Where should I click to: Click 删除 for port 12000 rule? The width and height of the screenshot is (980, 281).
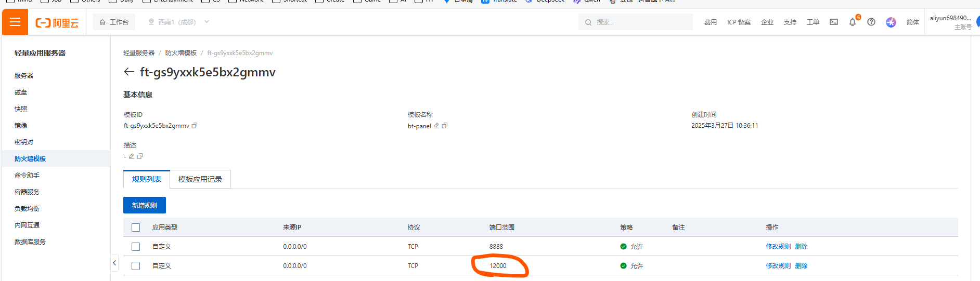point(802,266)
